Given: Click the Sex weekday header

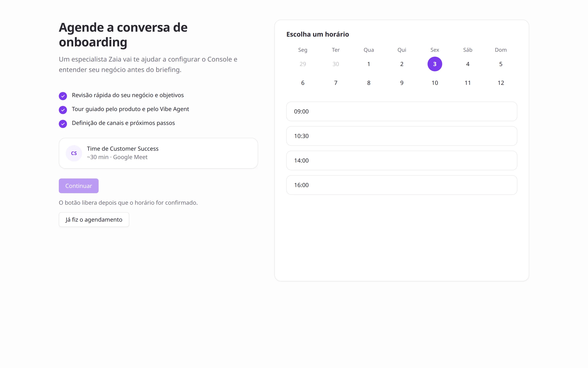Looking at the screenshot, I should click(435, 50).
